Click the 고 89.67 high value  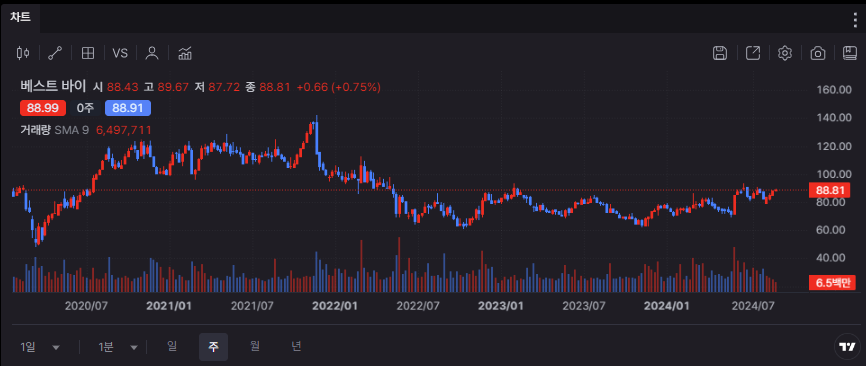[x=166, y=87]
